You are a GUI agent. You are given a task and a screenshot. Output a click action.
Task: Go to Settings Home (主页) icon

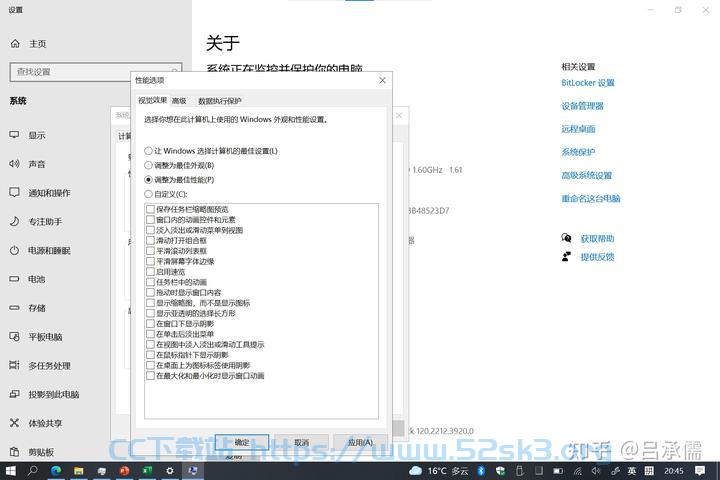(x=15, y=44)
